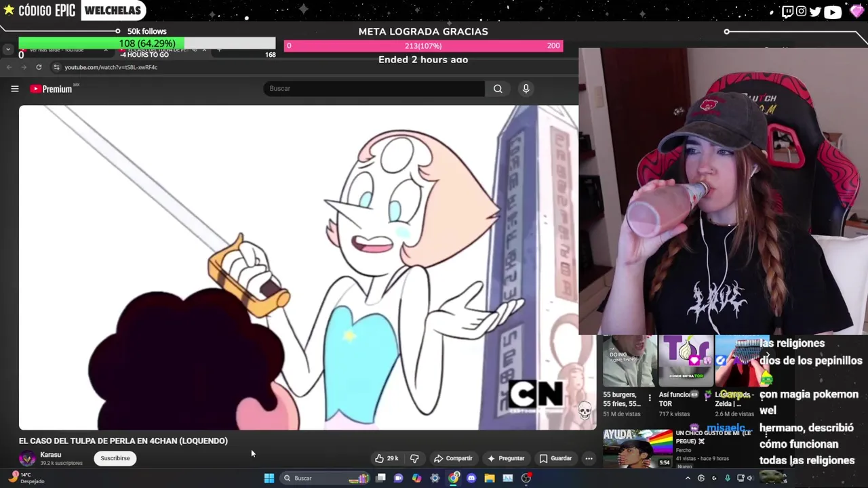Expand the browser tab search chevron
The width and height of the screenshot is (868, 488).
pos(7,49)
